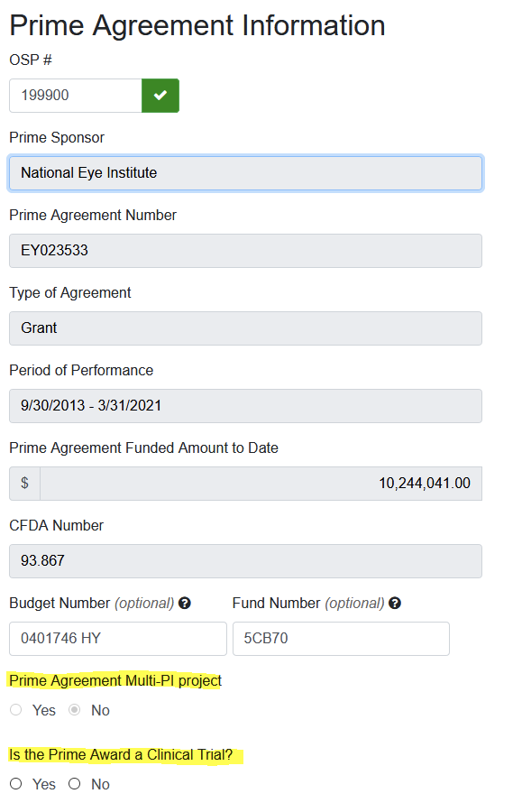Select Yes for Multi-PI project
Viewport: 522px width, 812px height.
coord(16,709)
